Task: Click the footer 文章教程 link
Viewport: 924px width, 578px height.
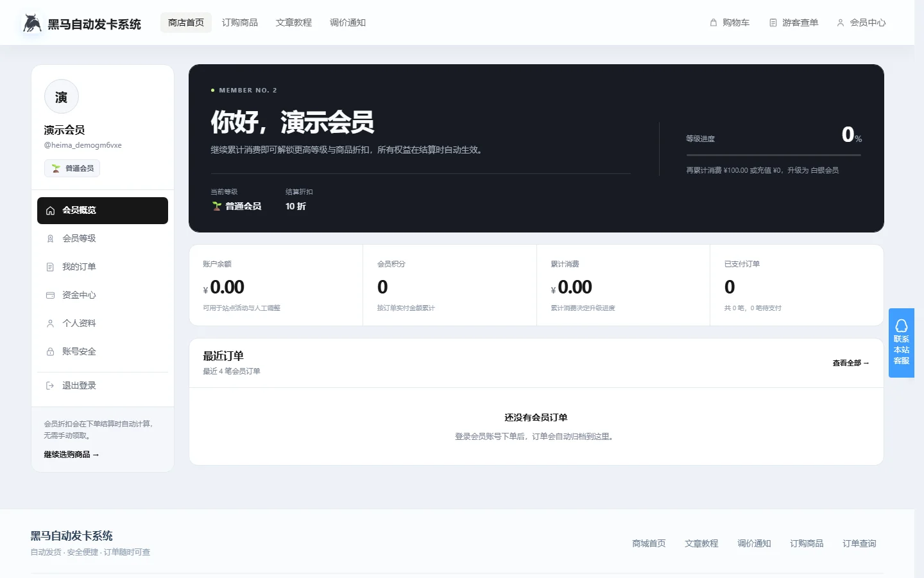Action: 701,543
